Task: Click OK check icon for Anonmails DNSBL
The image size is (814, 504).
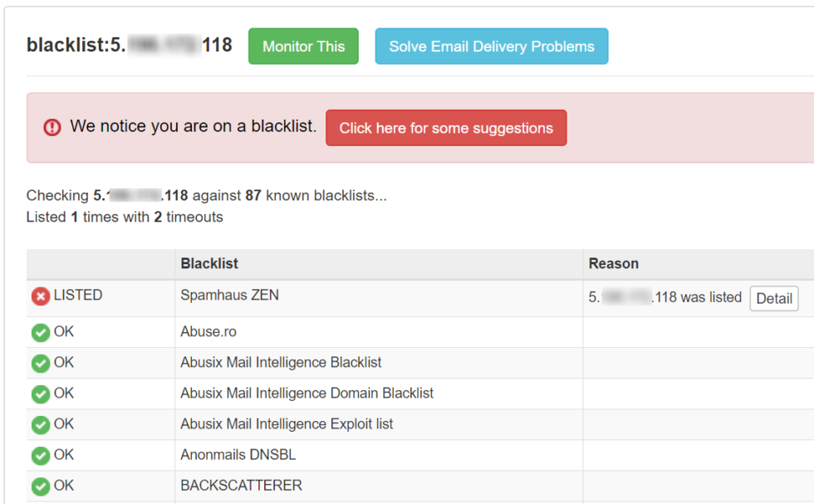Action: coord(41,456)
